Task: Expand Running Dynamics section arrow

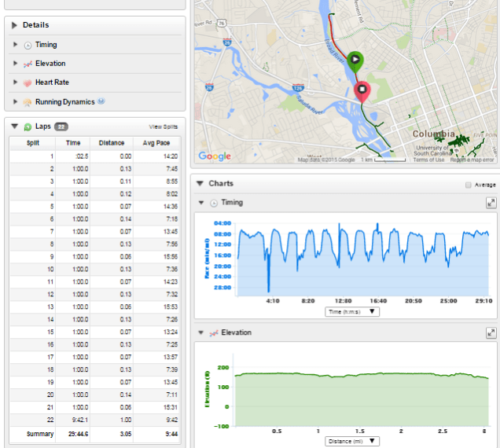Action: [x=16, y=102]
